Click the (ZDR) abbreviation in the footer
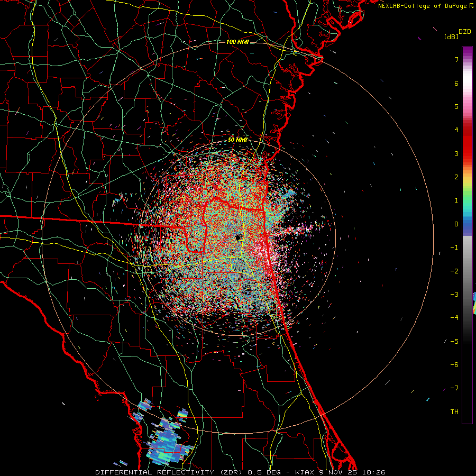Screen dimensions: 476x476 point(231,472)
